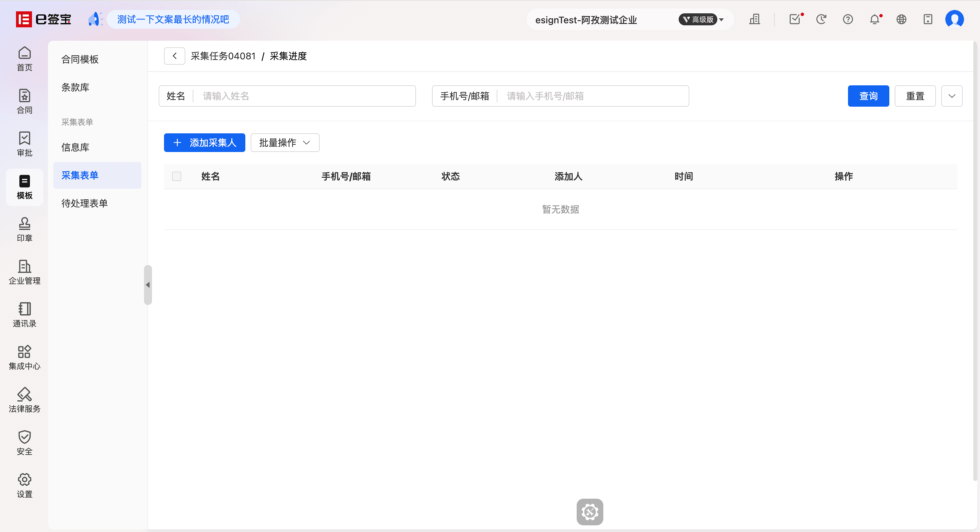This screenshot has width=980, height=532.
Task: Open the 设置 settings sidebar icon
Action: (x=24, y=486)
